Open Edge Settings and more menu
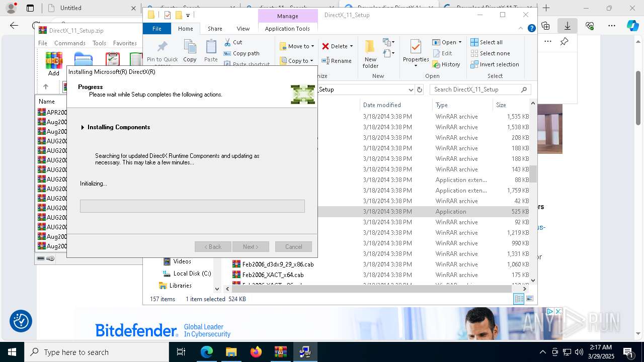Image resolution: width=644 pixels, height=362 pixels. point(612,26)
